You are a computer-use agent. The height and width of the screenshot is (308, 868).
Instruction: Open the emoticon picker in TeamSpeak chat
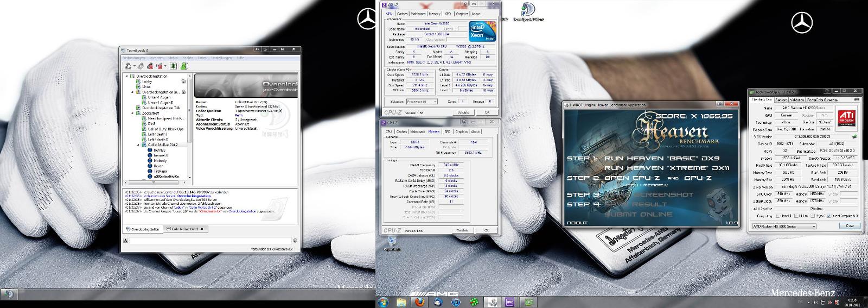click(x=295, y=241)
